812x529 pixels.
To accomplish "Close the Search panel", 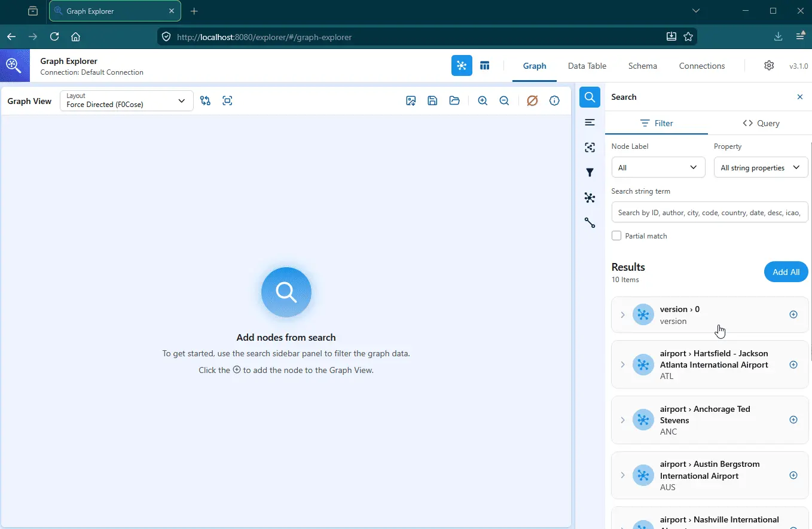I will tap(800, 97).
